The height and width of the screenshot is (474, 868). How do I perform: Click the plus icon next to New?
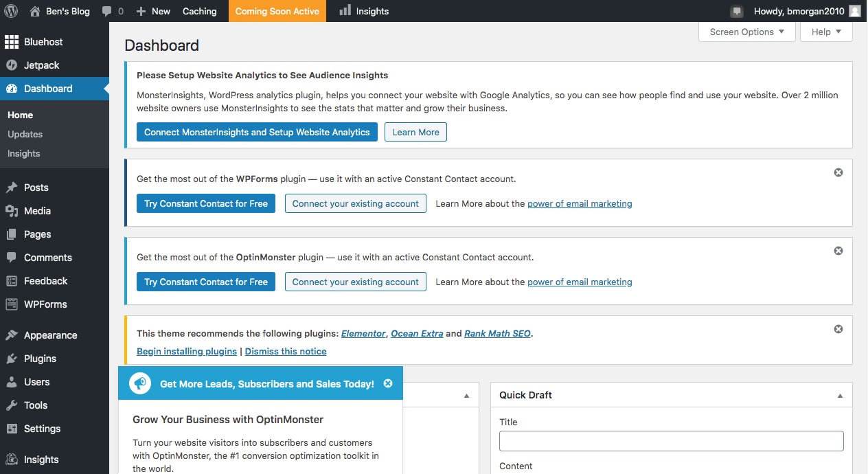tap(141, 11)
